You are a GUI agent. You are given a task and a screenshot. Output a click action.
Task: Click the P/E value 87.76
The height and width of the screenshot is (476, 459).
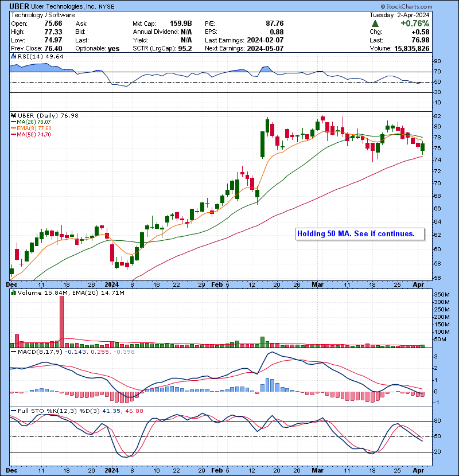pos(275,24)
